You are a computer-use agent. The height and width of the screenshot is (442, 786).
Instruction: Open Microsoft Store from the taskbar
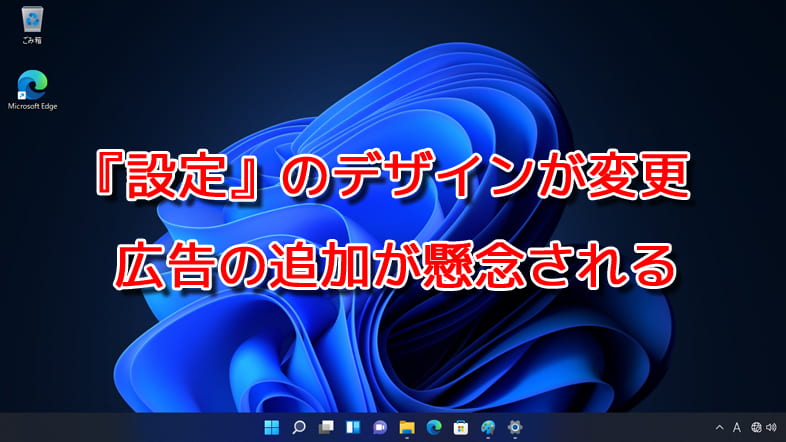point(461,427)
